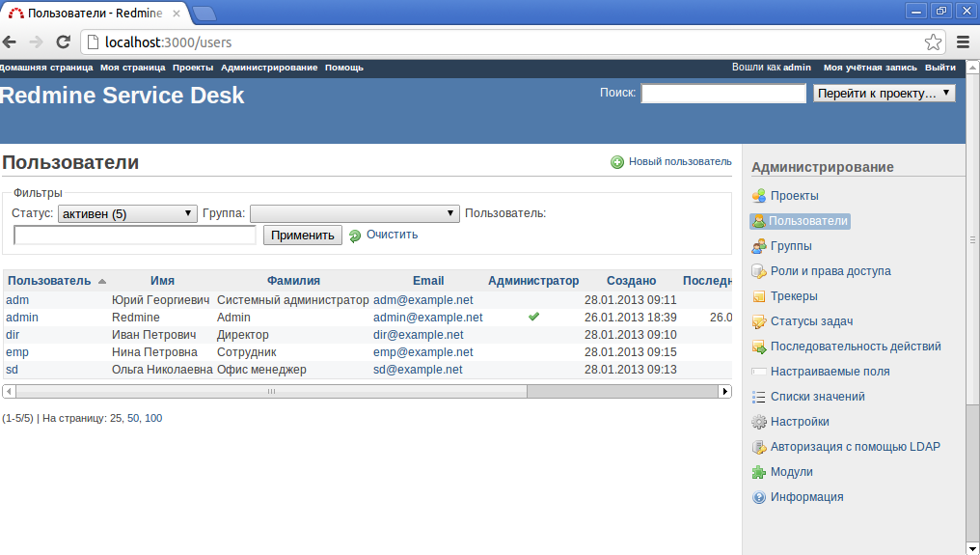Open user sd profile link
Viewport: 980px width, 555px height.
12,370
